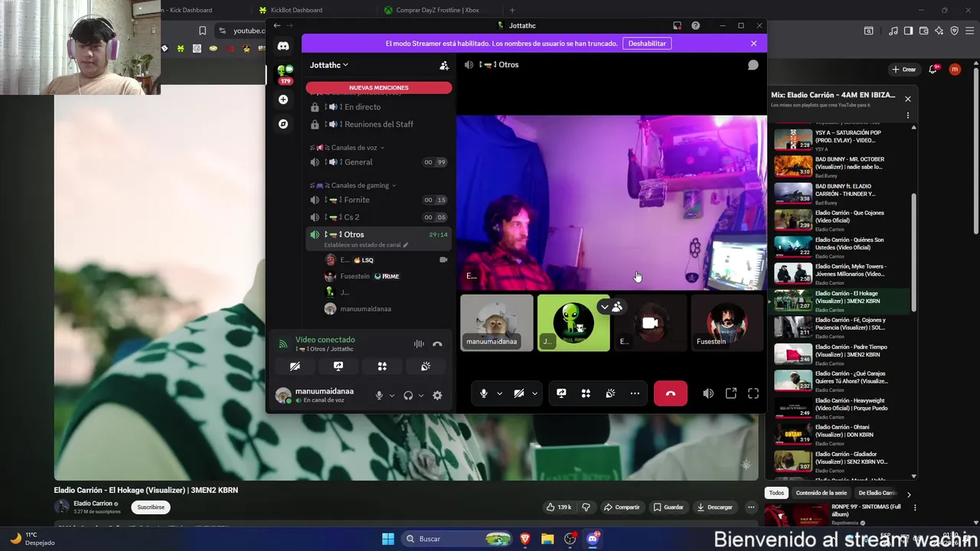The image size is (980, 551).
Task: Collapse the Canales de gaming category
Action: coord(353,185)
